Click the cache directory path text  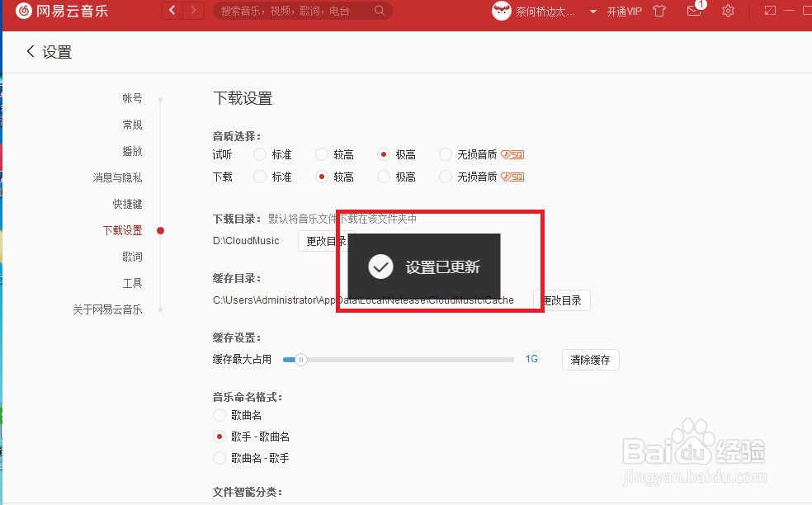[363, 300]
